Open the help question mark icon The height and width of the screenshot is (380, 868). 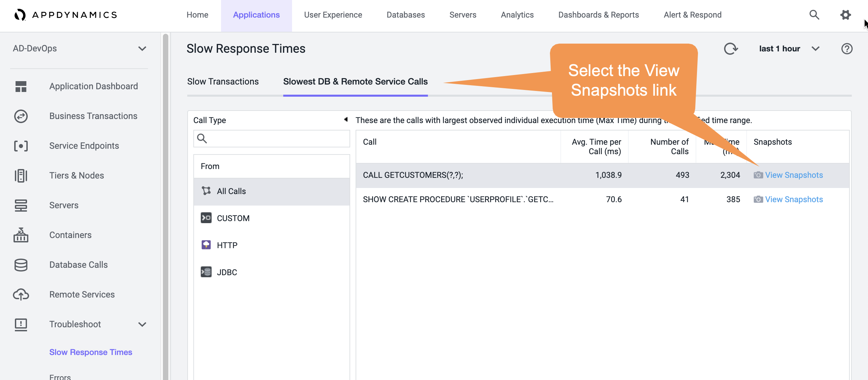pos(847,49)
